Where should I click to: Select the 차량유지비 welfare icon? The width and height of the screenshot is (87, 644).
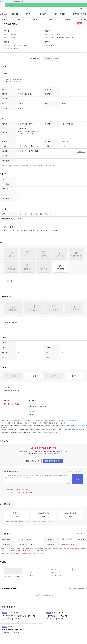[43, 254]
